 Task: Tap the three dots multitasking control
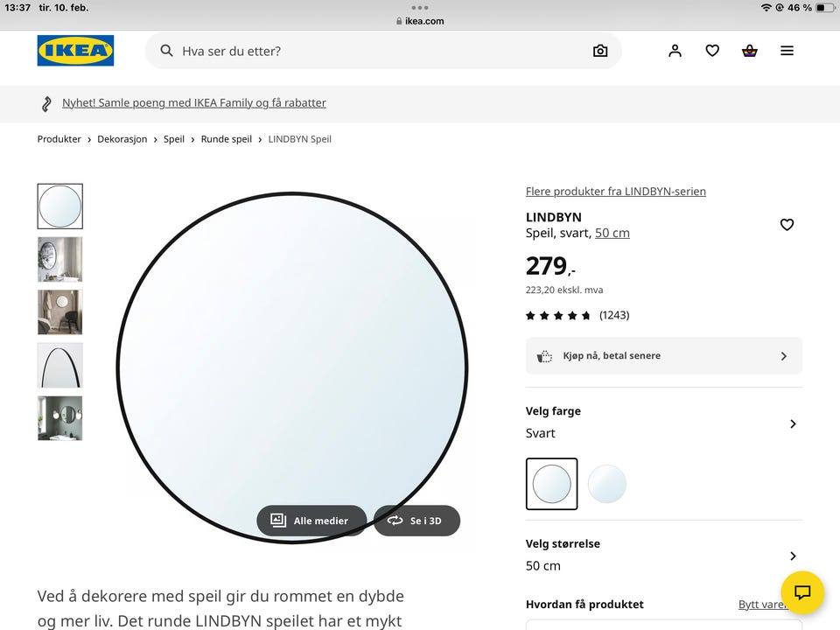click(x=419, y=8)
